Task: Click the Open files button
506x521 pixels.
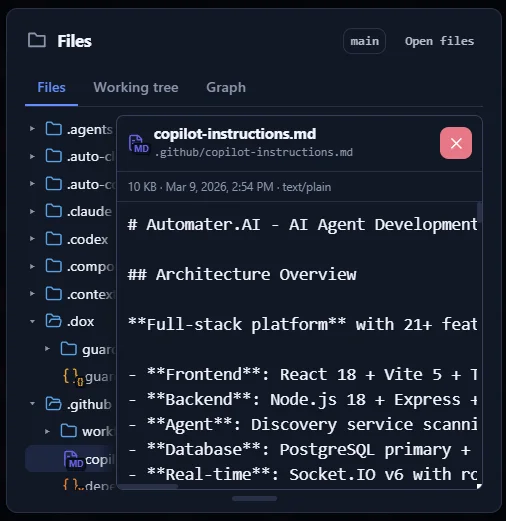Action: 439,41
